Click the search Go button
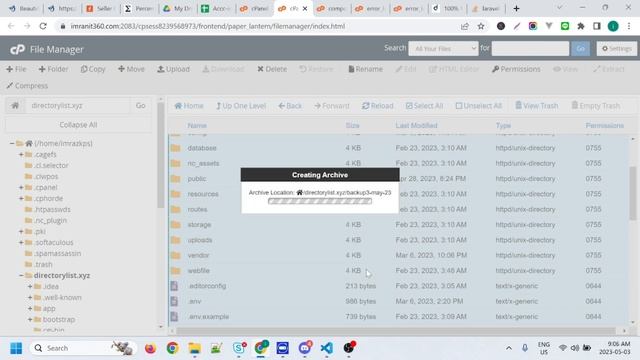The height and width of the screenshot is (360, 640). click(x=580, y=49)
